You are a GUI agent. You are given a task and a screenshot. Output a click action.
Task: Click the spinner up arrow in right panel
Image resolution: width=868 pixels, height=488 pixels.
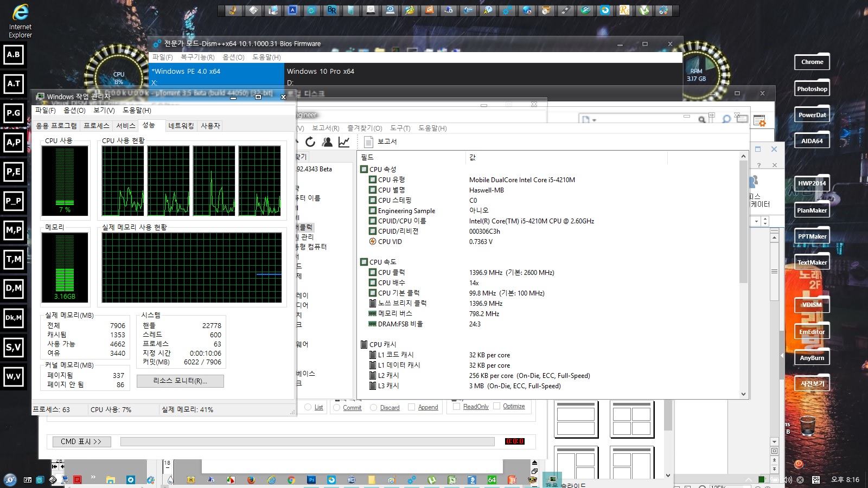pos(765,219)
